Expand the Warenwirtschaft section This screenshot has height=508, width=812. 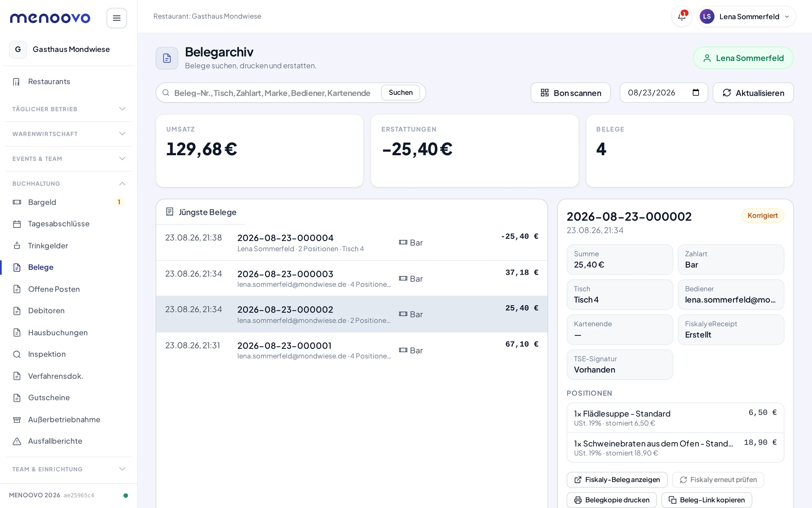(x=69, y=134)
